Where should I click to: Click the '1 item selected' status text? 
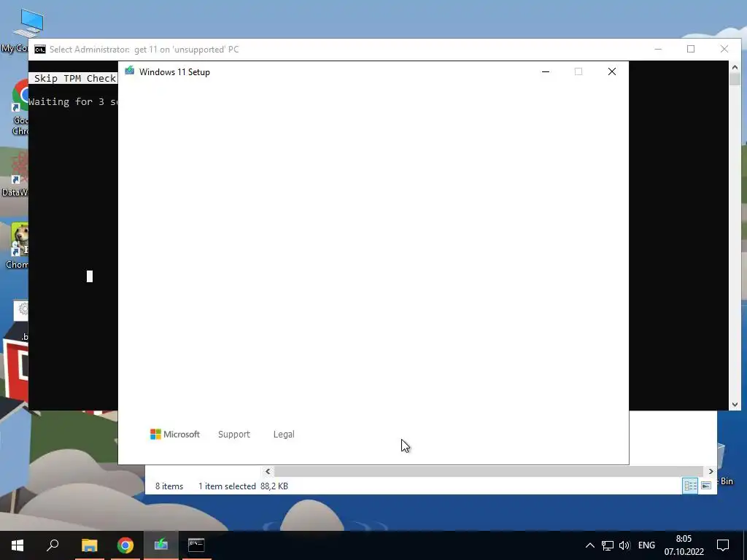point(227,486)
